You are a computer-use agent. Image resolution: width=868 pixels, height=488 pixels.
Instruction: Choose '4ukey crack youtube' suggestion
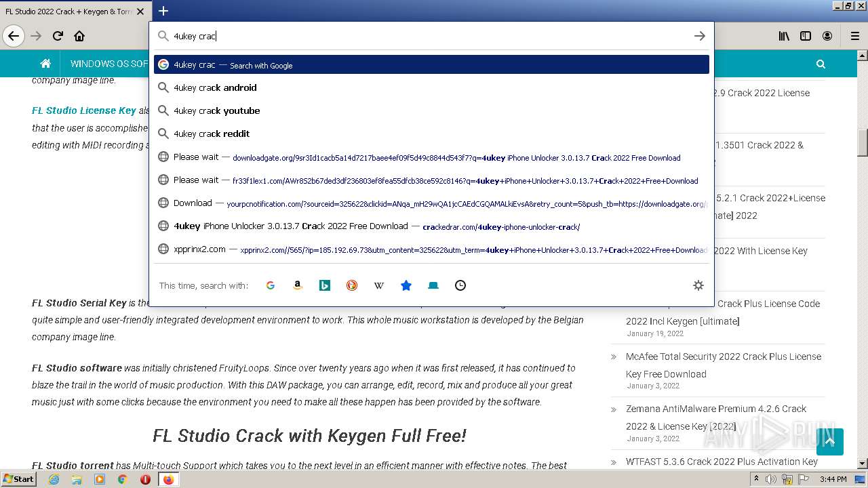[x=431, y=110]
